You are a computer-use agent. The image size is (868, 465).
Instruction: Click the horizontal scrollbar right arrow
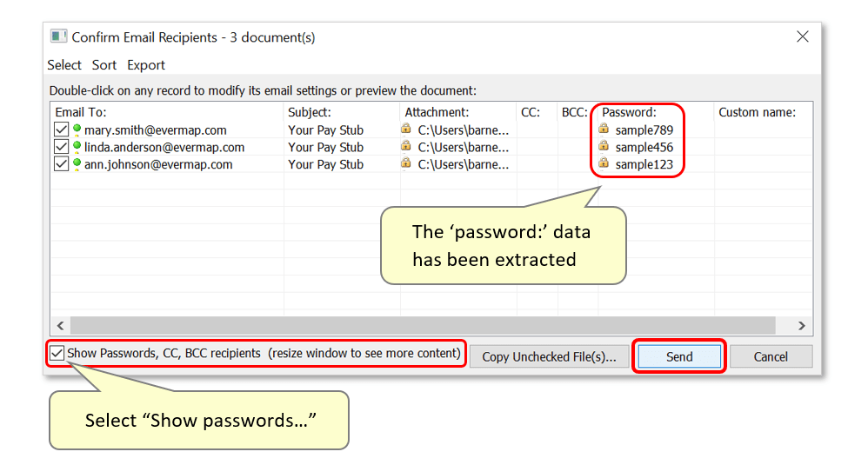point(802,326)
